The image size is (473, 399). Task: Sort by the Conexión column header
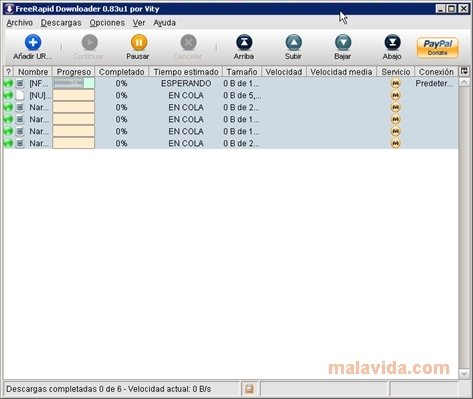coord(436,72)
